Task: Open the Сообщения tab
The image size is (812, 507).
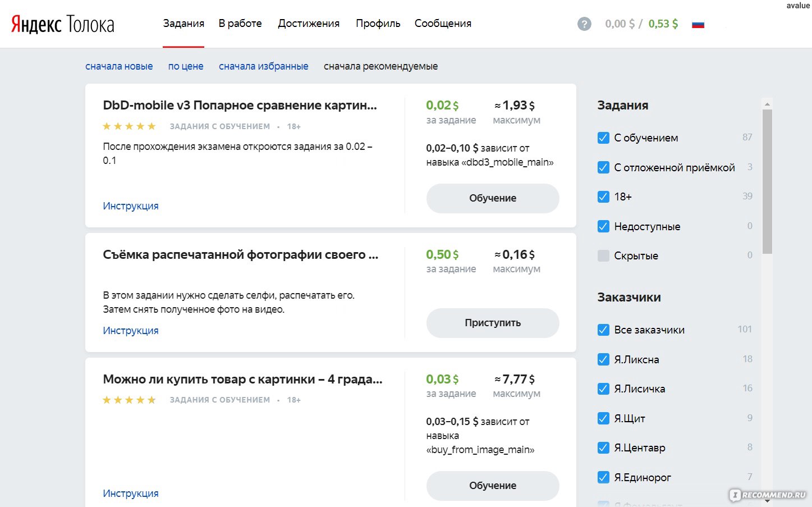Action: pyautogui.click(x=443, y=24)
